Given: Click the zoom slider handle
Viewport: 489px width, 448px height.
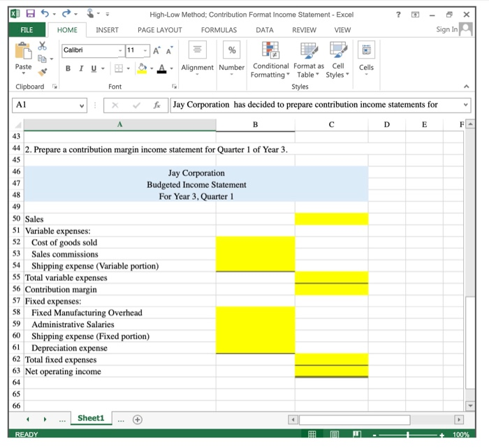Looking at the screenshot, I should 407,435.
